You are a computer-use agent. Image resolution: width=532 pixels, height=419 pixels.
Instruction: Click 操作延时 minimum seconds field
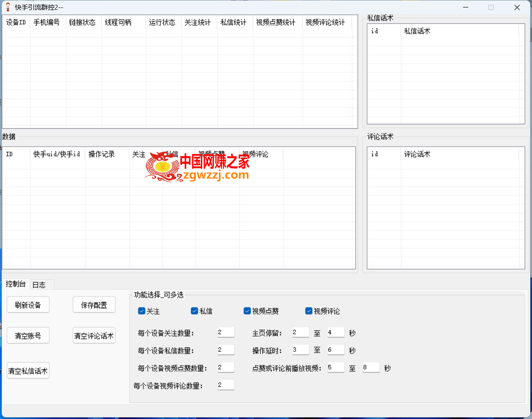tap(301, 350)
